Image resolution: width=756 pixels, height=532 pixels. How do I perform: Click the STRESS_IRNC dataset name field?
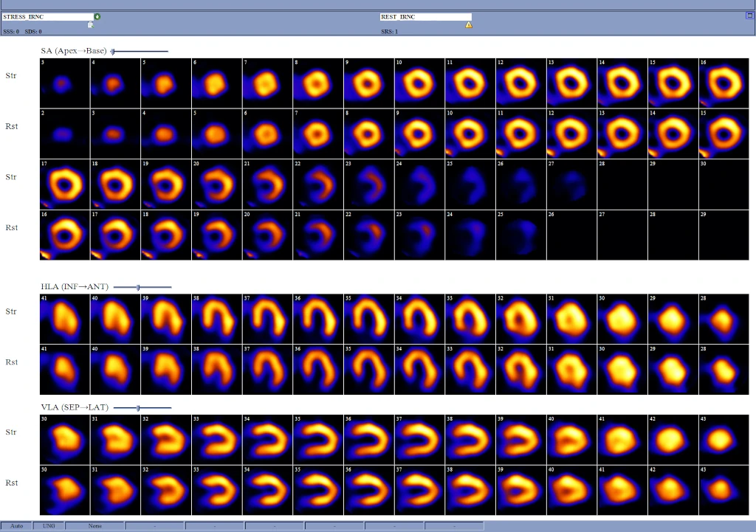point(48,16)
